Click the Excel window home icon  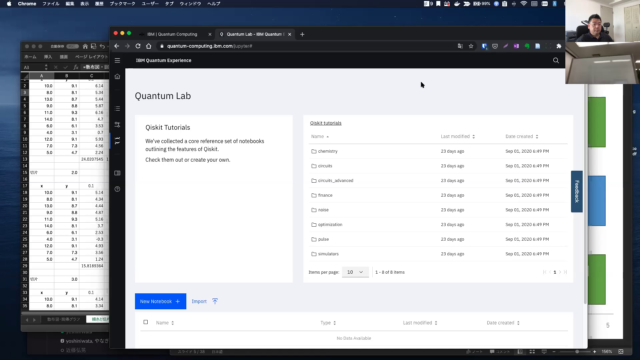(85, 47)
